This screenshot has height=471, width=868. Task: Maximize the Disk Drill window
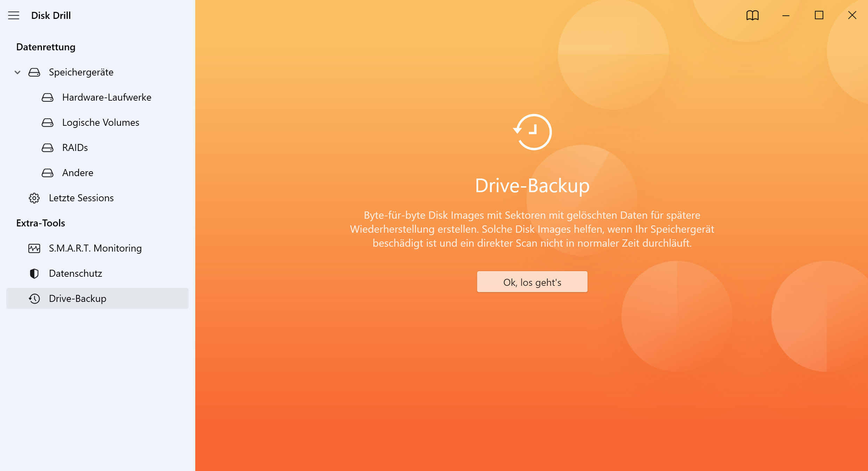point(819,15)
